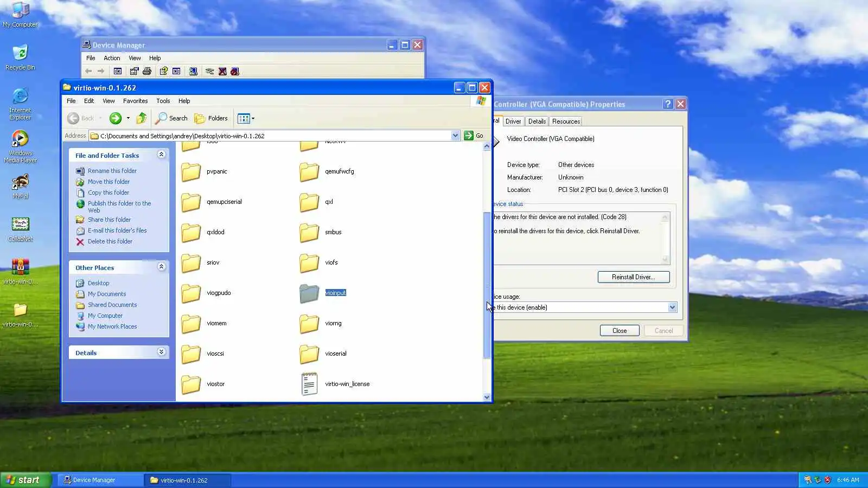
Task: Click Device Manager taskbar button
Action: coord(100,480)
